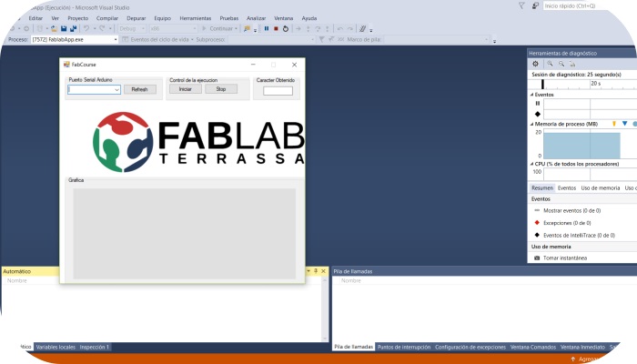Collapse the Eventos graph section
The width and height of the screenshot is (637, 364).
point(531,95)
